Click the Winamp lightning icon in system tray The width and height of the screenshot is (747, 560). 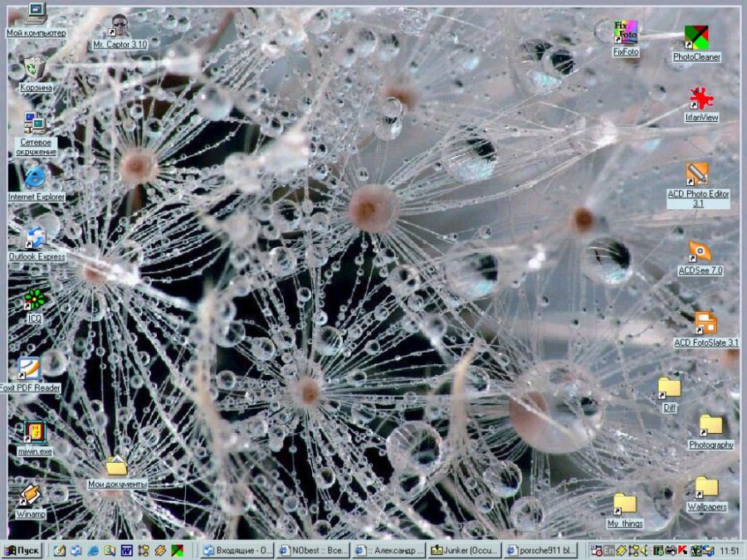click(621, 551)
